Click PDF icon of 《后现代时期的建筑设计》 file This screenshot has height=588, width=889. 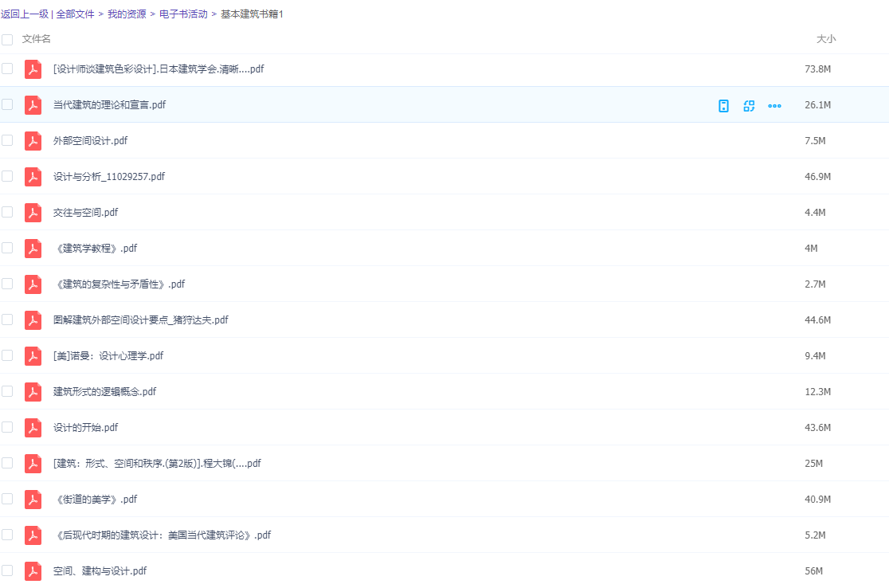pyautogui.click(x=33, y=535)
